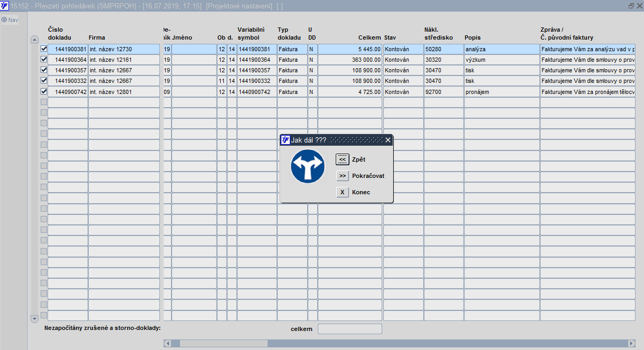Screen dimensions: 644x350
Task: Toggle the checkbox for document 1441900364
Action: (44, 59)
